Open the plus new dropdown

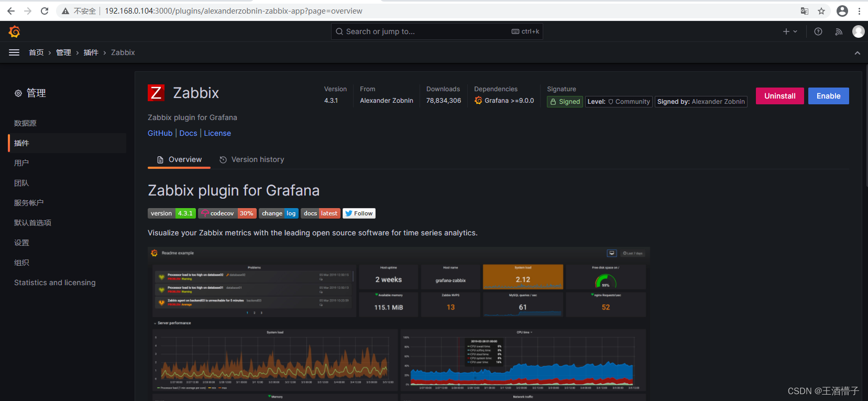point(790,31)
